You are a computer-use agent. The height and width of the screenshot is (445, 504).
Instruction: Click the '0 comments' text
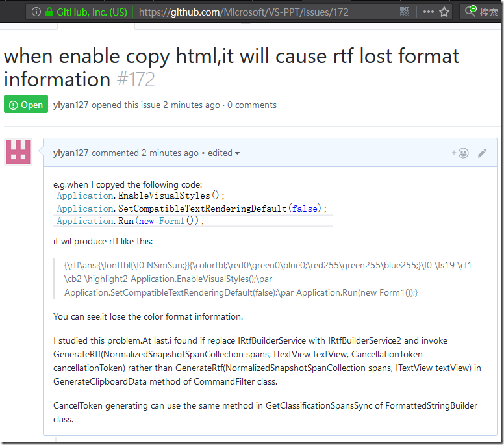(x=252, y=105)
